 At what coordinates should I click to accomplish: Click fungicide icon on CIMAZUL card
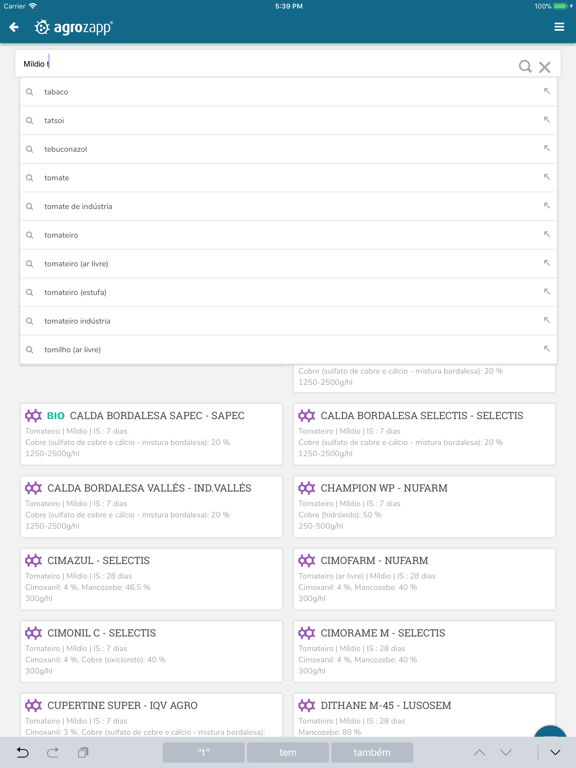[x=33, y=561]
